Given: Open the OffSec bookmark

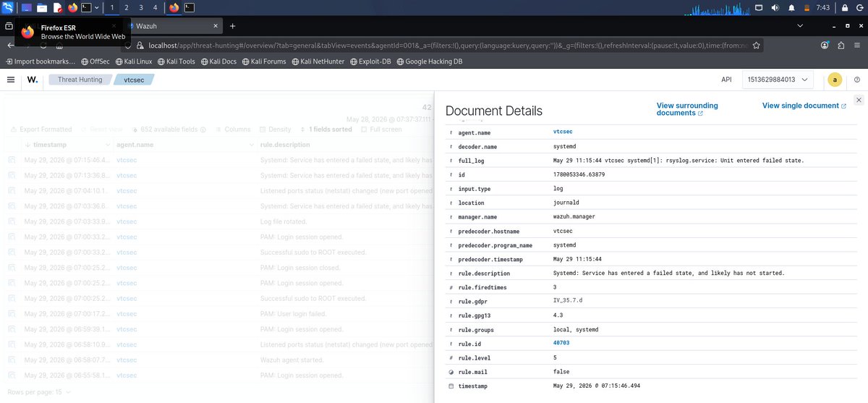Looking at the screenshot, I should tap(95, 61).
